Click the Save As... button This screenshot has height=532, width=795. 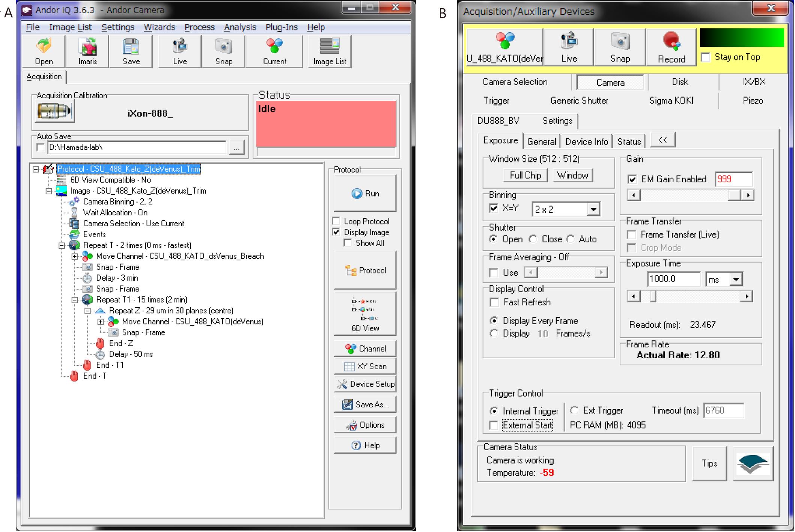pos(365,404)
